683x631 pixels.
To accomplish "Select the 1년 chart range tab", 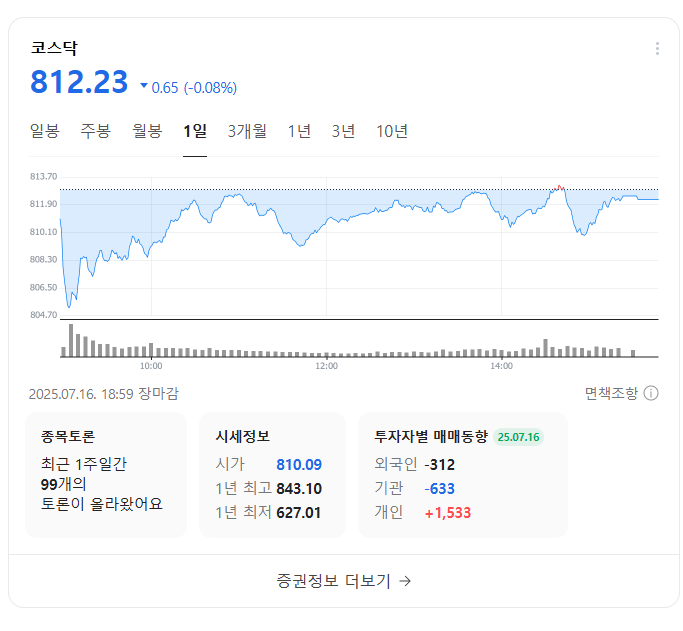I will 299,131.
